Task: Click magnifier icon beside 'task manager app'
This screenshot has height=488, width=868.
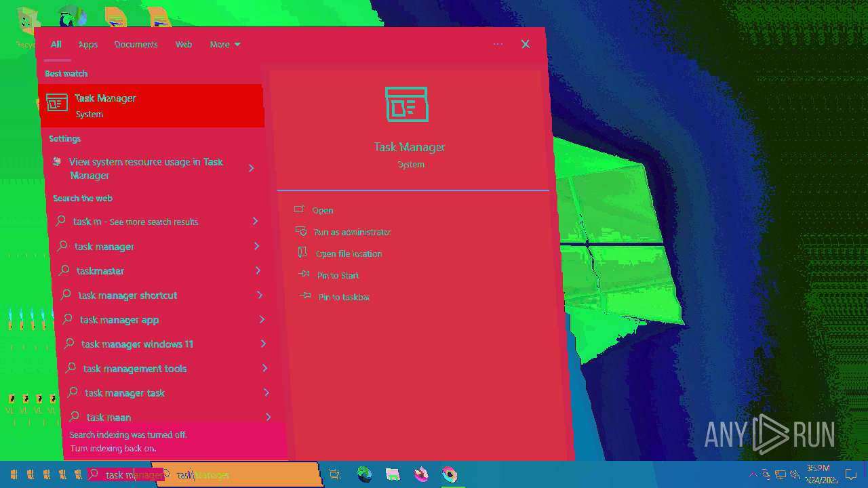Action: click(x=67, y=319)
